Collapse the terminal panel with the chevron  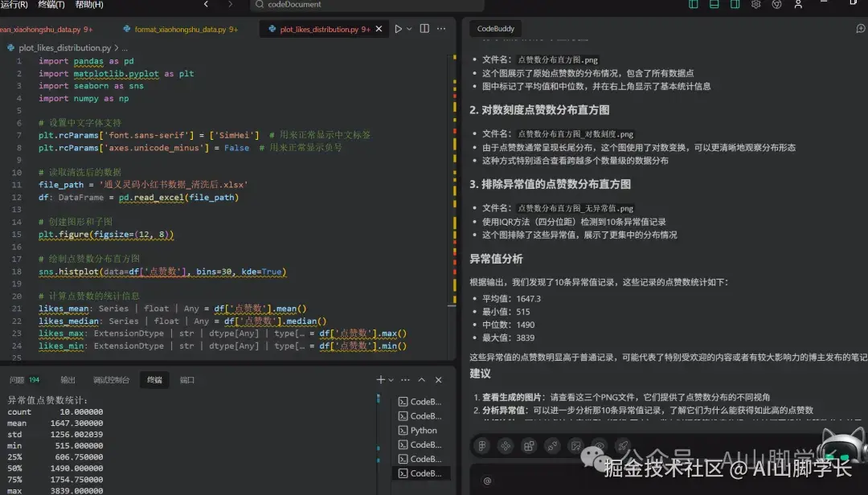421,379
